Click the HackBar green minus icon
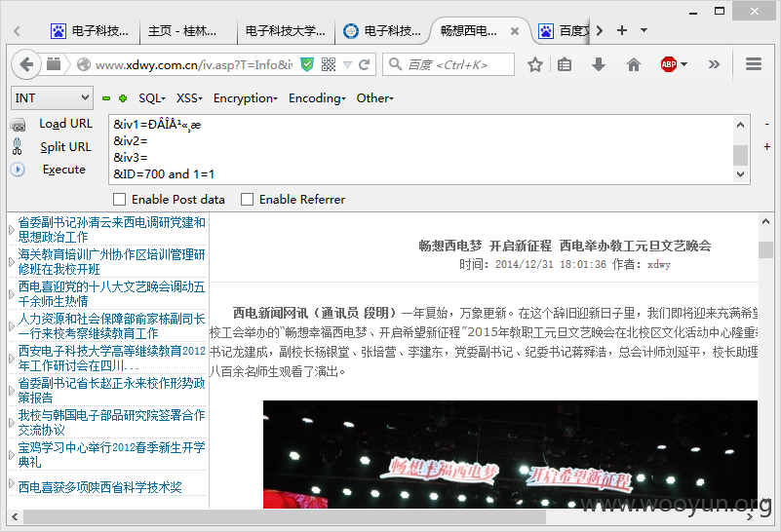This screenshot has width=781, height=532. [x=106, y=98]
